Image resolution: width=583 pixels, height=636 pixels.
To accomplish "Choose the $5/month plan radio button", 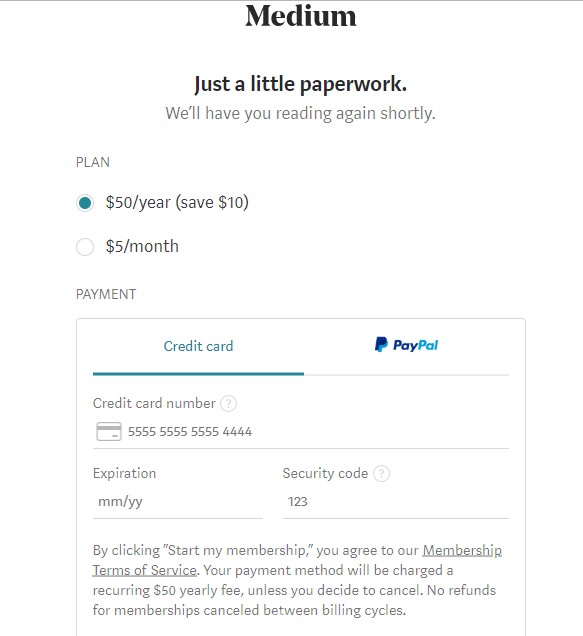I will coord(85,247).
